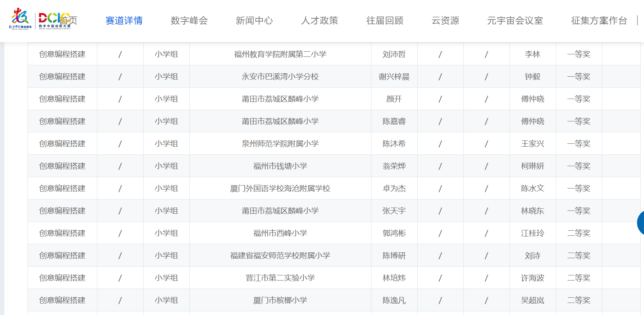Viewport: 644px width, 315px height.
Task: Click teacher name 陈水文
Action: 533,188
